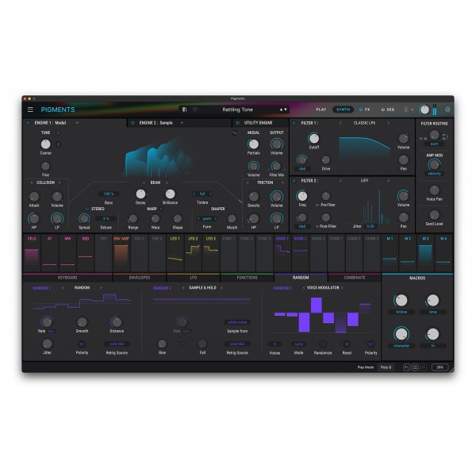The width and height of the screenshot is (476, 476).
Task: Open the hamburger main menu
Action: [30, 109]
